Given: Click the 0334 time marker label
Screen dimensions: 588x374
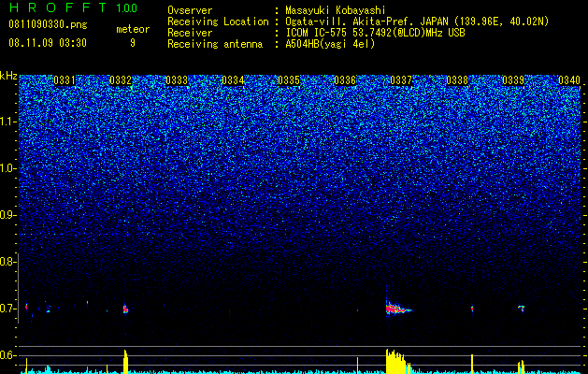Looking at the screenshot, I should click(233, 80).
